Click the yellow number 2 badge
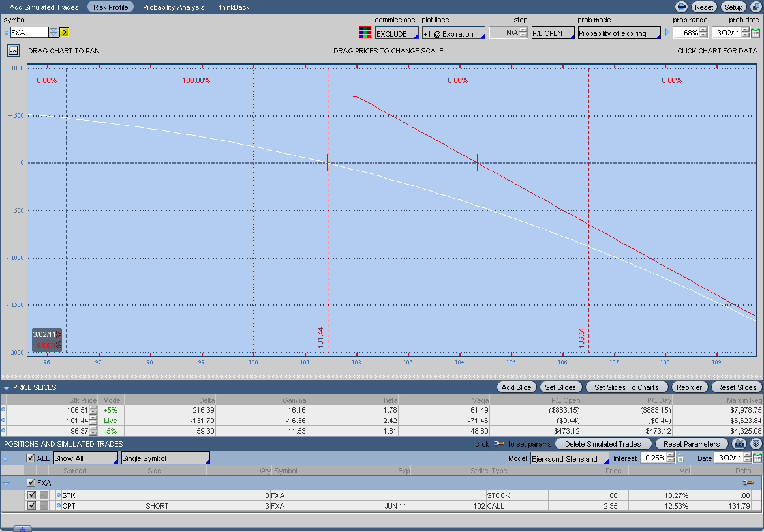 click(x=65, y=33)
